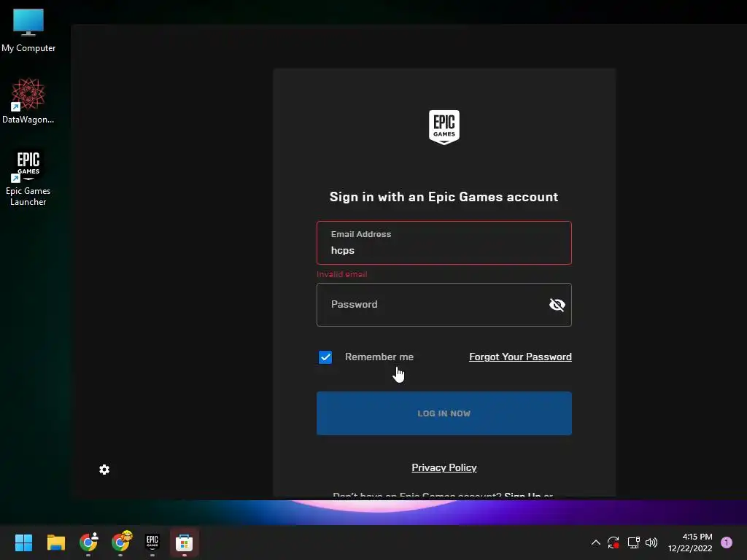Switch to Epic Games taskbar icon
Screen dimensions: 747x560
click(152, 542)
